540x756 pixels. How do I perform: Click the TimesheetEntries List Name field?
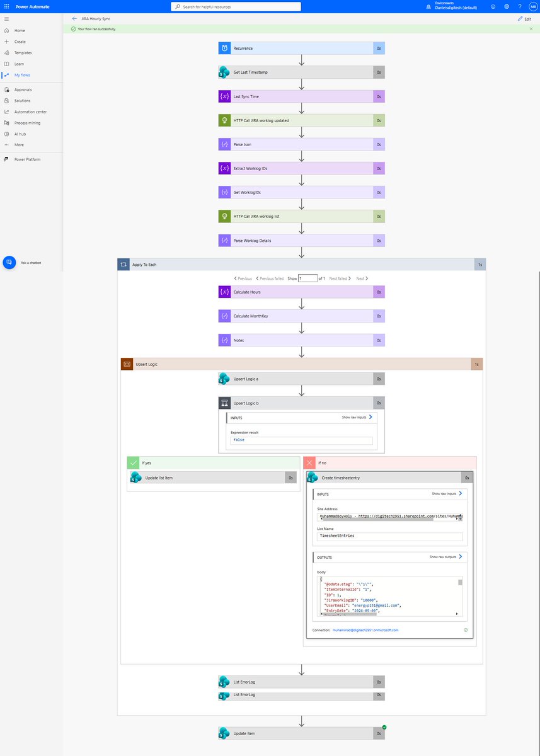tap(390, 536)
